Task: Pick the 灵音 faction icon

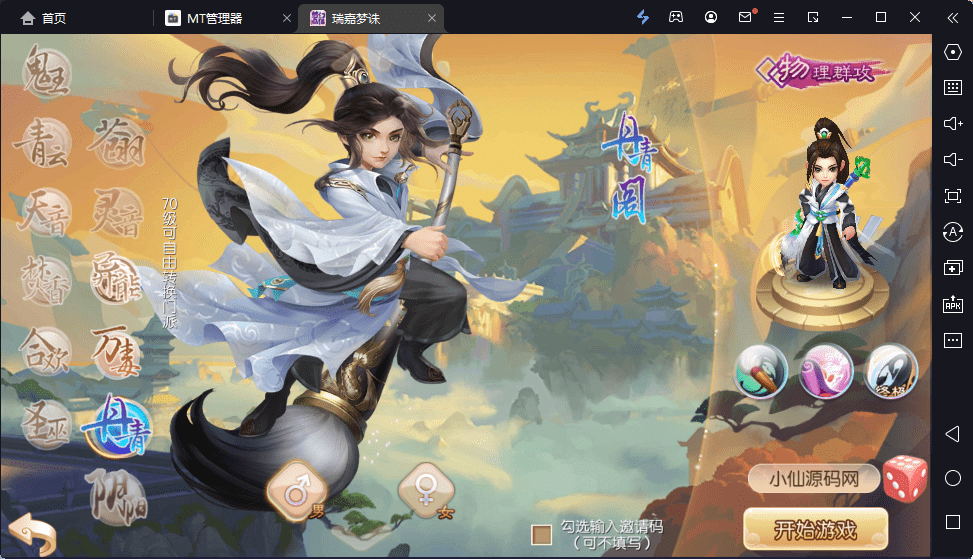Action: click(117, 213)
